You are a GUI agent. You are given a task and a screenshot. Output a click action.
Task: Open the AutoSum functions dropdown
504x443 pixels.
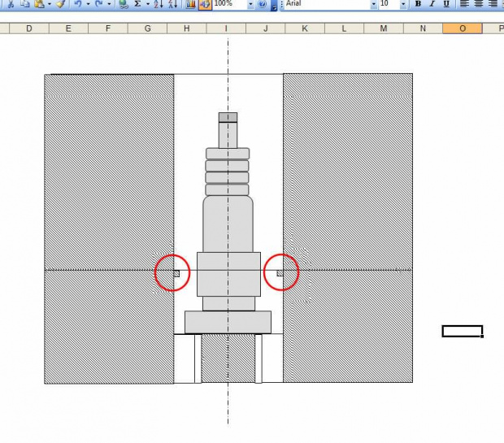coord(148,4)
